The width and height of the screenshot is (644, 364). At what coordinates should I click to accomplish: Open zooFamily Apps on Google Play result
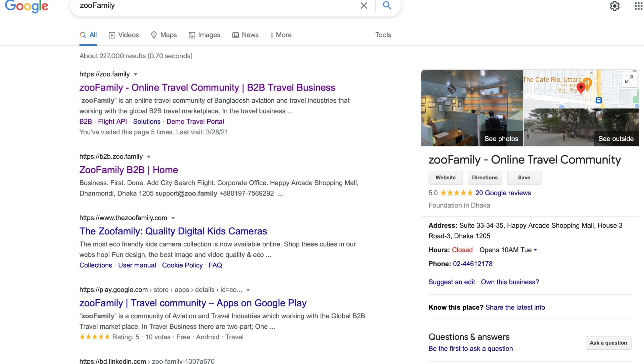[193, 303]
